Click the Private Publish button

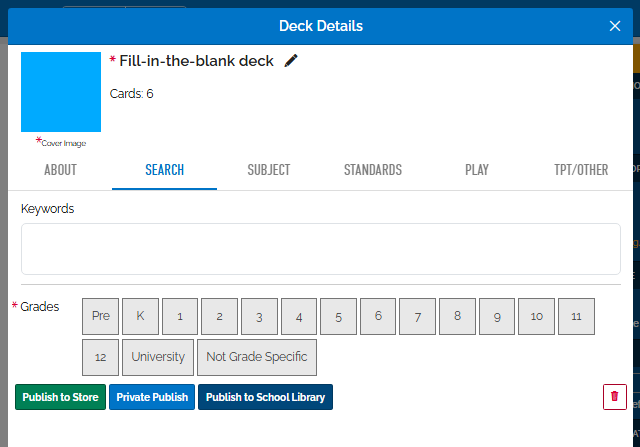click(x=152, y=397)
